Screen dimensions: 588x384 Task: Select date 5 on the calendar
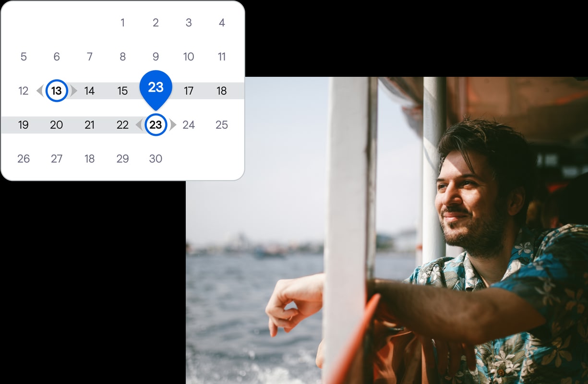pyautogui.click(x=24, y=57)
